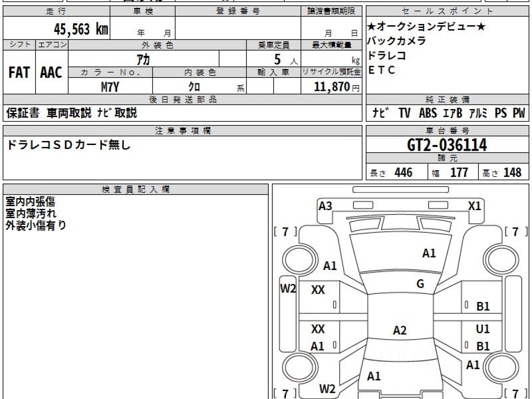This screenshot has width=532, height=399.
Task: Click the X1 mark on the car diagram
Action: pos(475,206)
